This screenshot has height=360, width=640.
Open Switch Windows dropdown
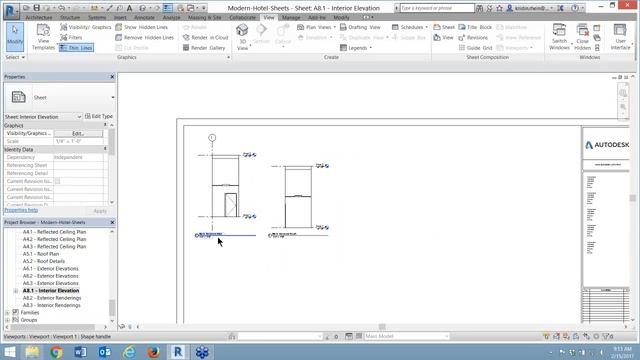pyautogui.click(x=559, y=37)
